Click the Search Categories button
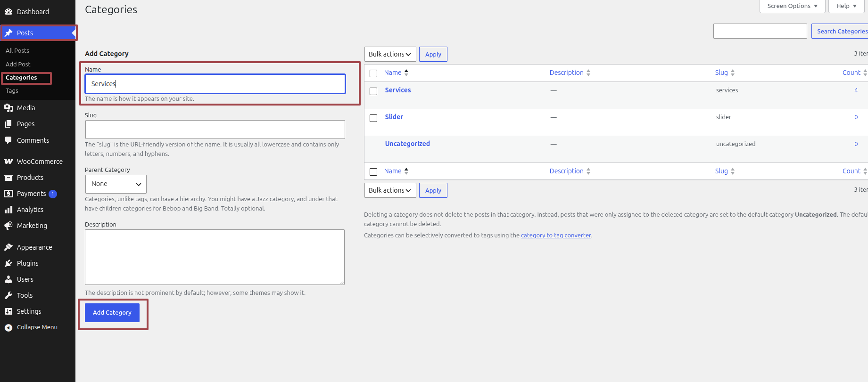 coord(840,31)
